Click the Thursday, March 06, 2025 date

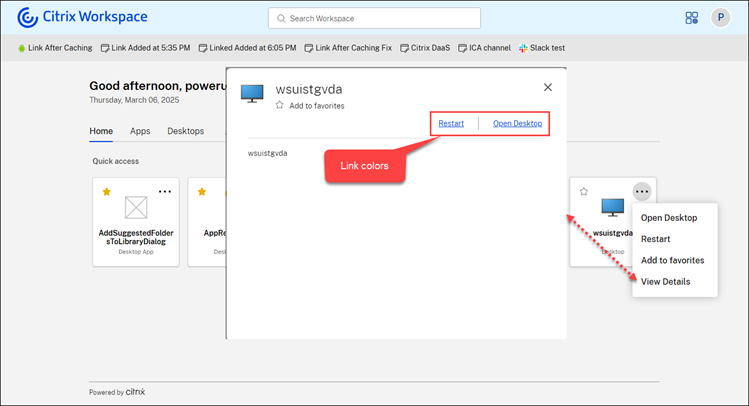pos(134,100)
